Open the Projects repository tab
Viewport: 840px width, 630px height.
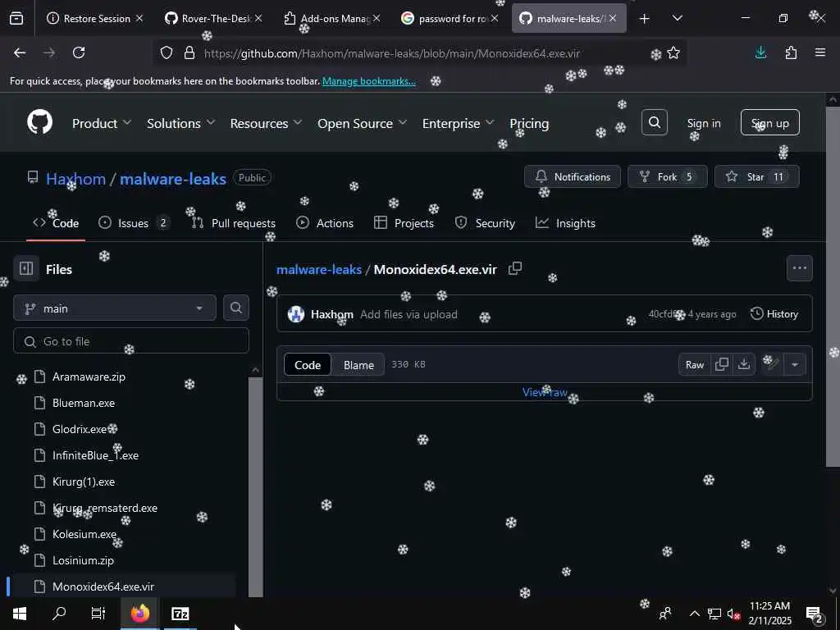tap(404, 223)
